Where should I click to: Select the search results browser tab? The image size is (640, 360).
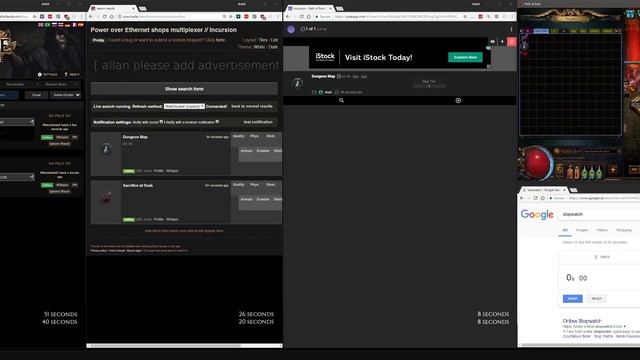click(113, 8)
